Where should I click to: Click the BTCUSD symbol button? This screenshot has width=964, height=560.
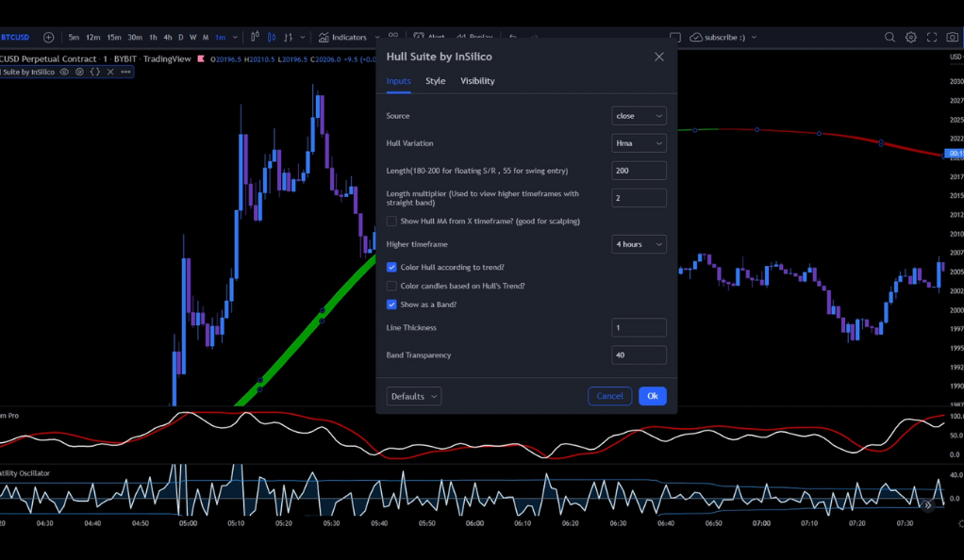pos(15,38)
